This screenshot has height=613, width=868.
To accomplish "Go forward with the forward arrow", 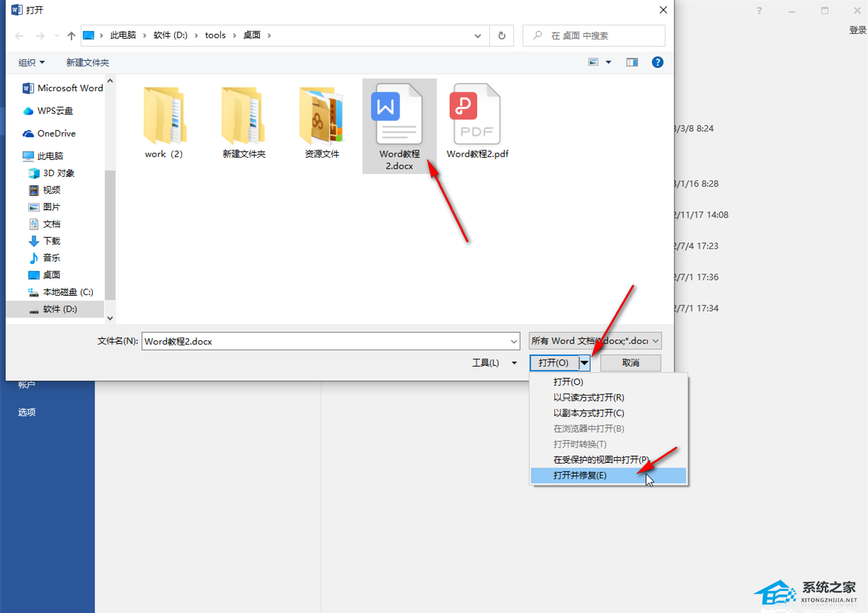I will click(40, 35).
